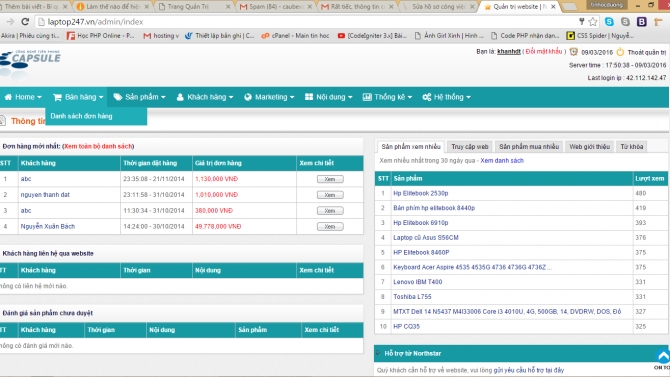Click the shopping cart icon for Bán hàng
Screen dimensions: 670x377
click(x=57, y=97)
